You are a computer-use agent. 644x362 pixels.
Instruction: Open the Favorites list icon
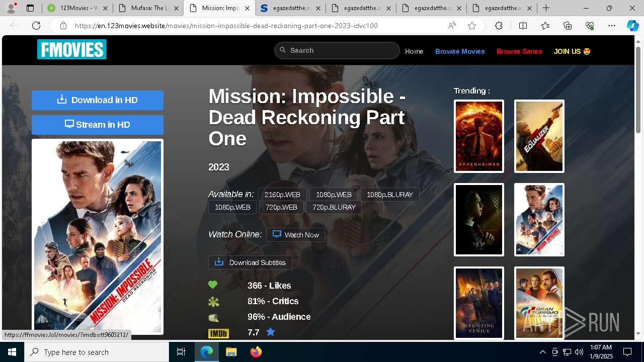pyautogui.click(x=545, y=26)
